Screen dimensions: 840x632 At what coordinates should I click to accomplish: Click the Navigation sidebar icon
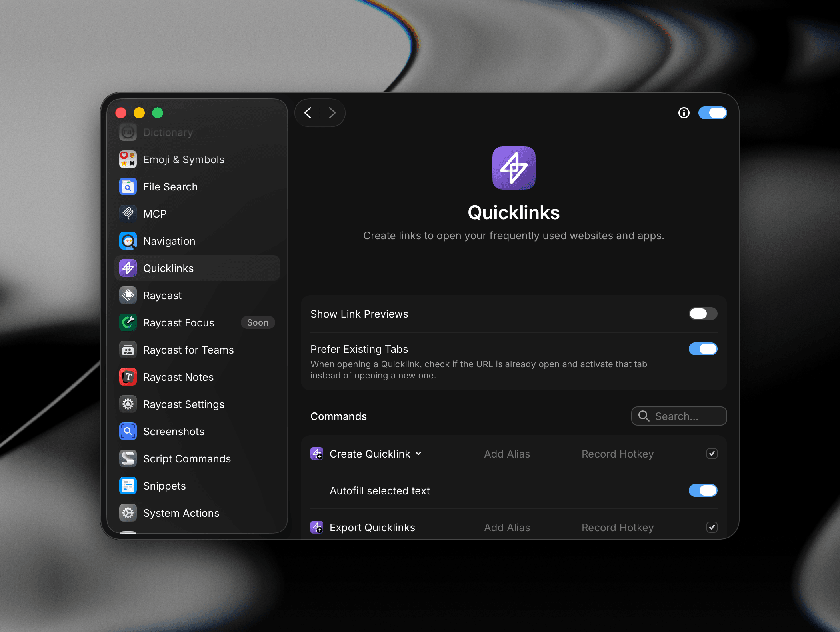(x=128, y=241)
